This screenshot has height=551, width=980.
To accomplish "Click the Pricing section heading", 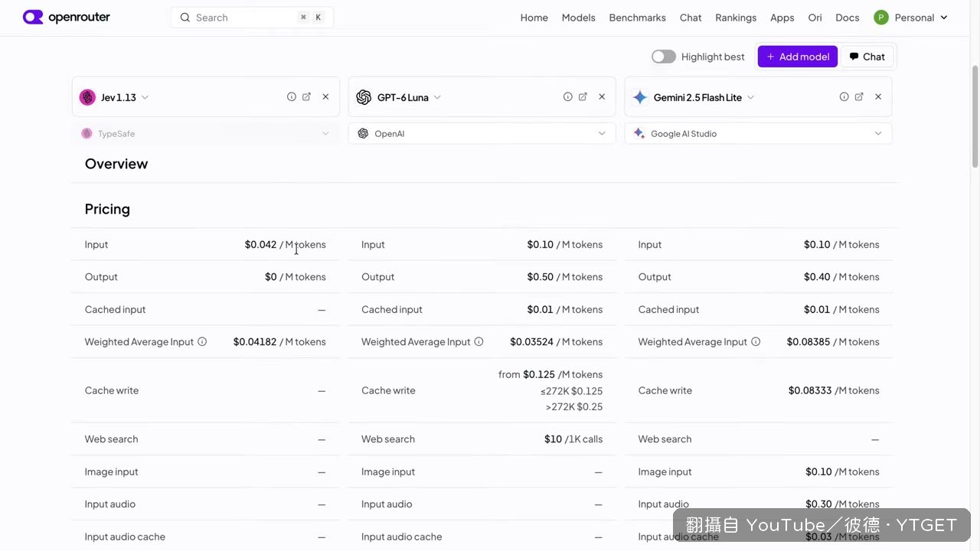I will coord(107,209).
